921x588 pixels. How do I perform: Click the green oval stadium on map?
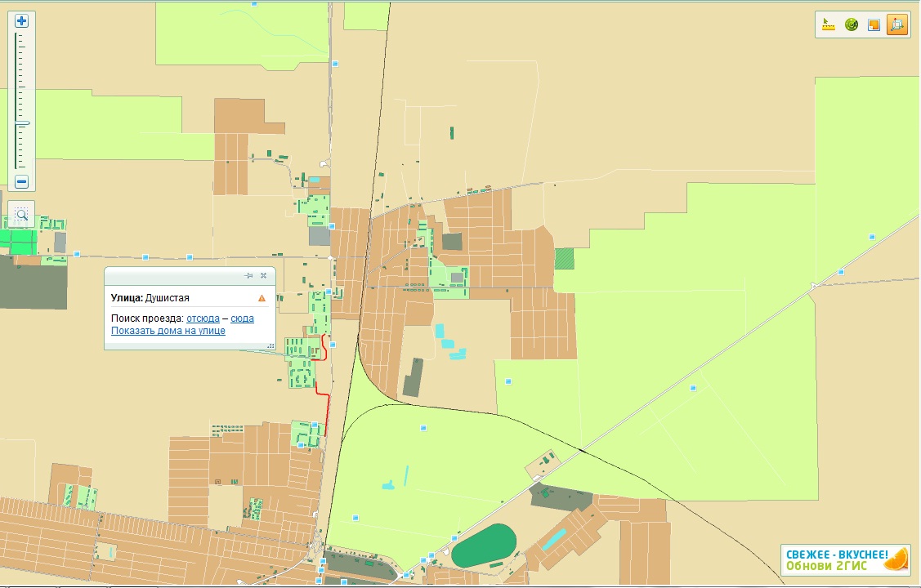(484, 547)
